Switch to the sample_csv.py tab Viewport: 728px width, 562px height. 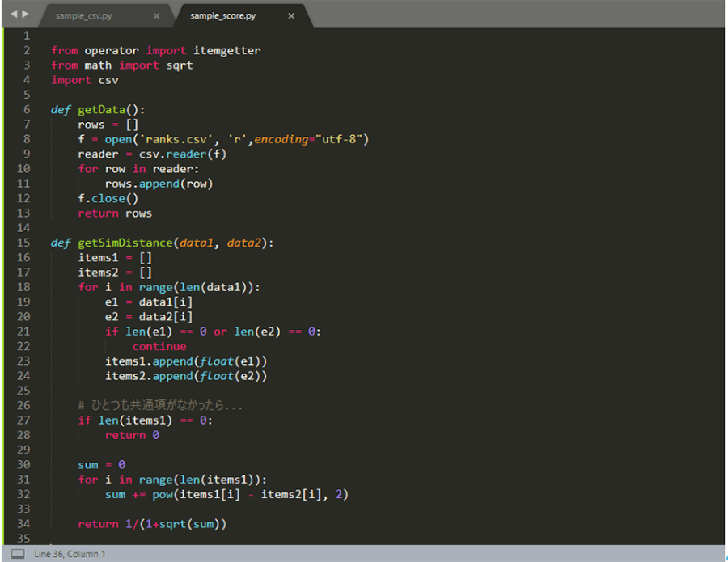pos(83,16)
